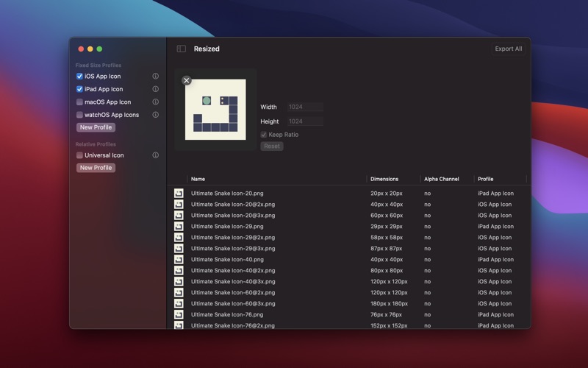Click the file icon for Ultimate Snake Icon-20.png
Image resolution: width=588 pixels, height=368 pixels.
179,194
